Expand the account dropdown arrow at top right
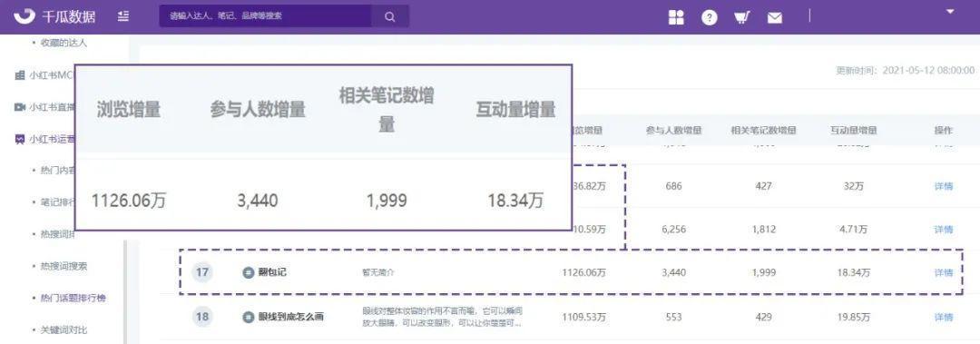Screen dimensions: 980x344 point(951,11)
